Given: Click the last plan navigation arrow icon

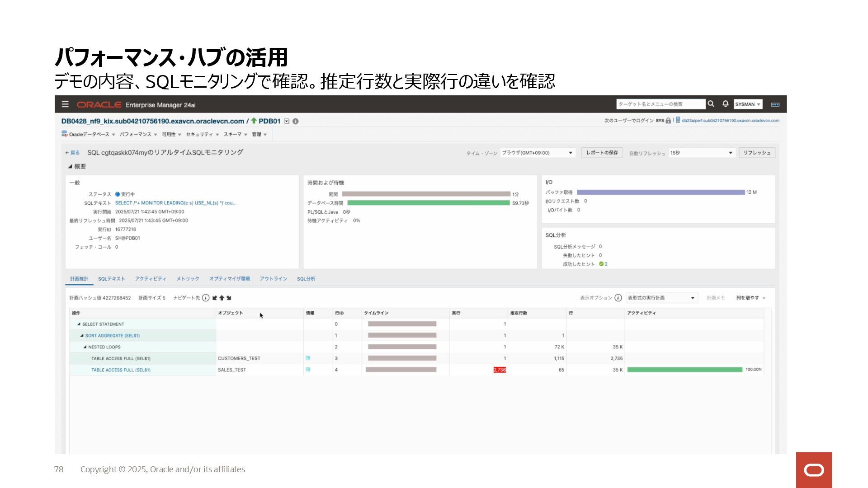Looking at the screenshot, I should point(229,298).
